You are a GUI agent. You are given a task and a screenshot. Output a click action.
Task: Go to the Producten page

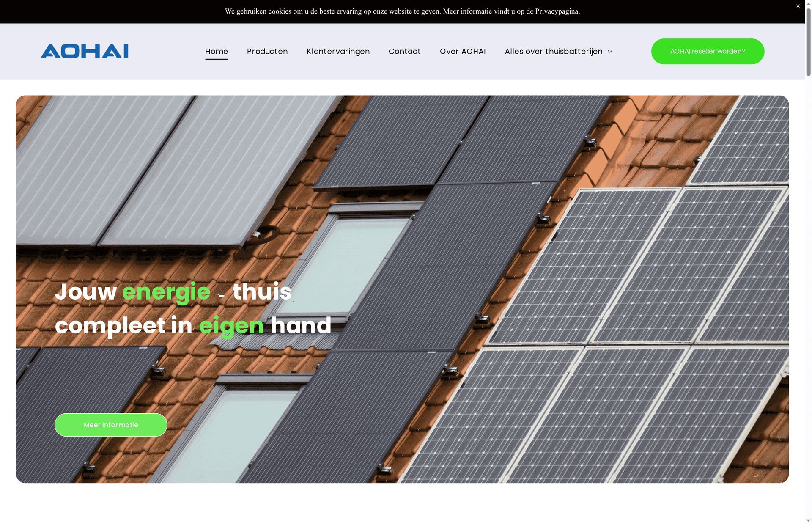(x=267, y=51)
